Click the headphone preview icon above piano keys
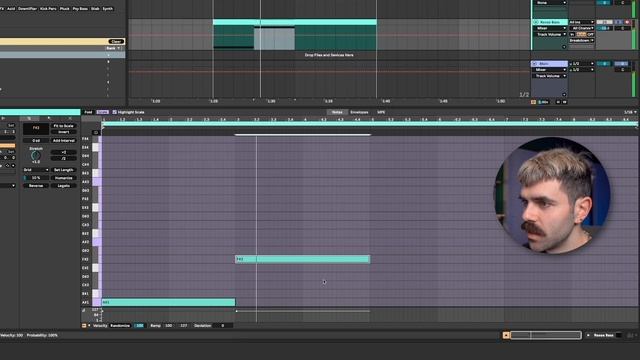The height and width of the screenshot is (360, 640). [x=96, y=132]
